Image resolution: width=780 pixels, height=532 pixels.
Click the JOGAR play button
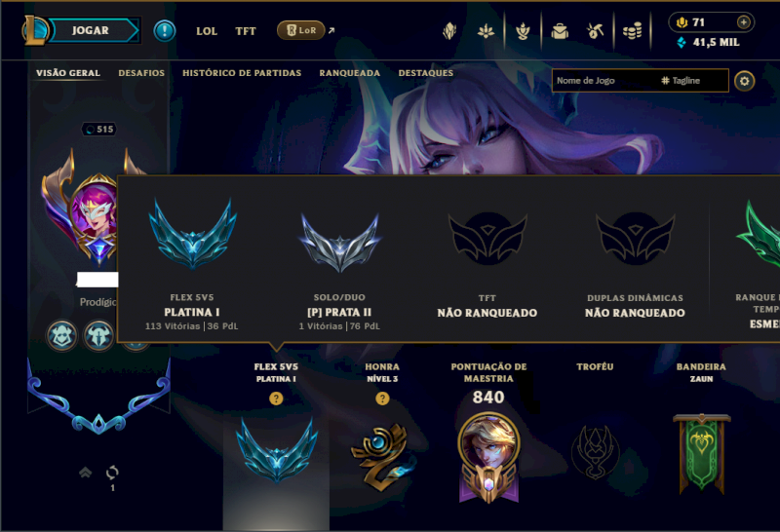tap(90, 30)
